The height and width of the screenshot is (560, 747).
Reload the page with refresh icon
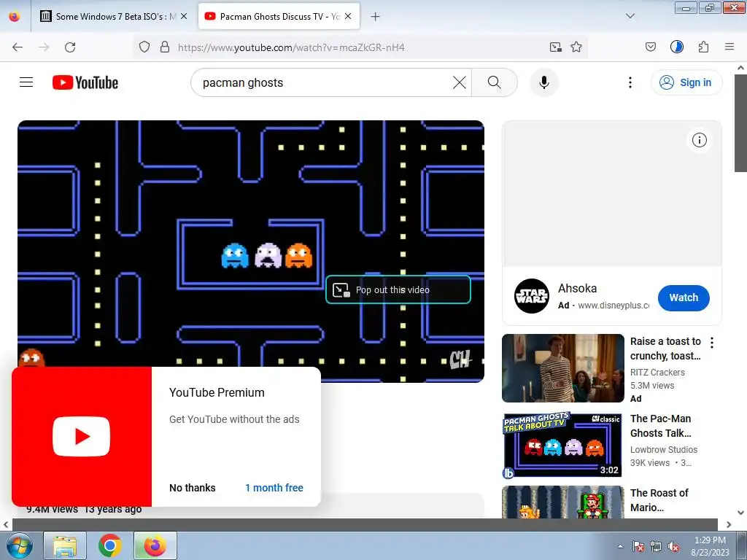tap(70, 47)
